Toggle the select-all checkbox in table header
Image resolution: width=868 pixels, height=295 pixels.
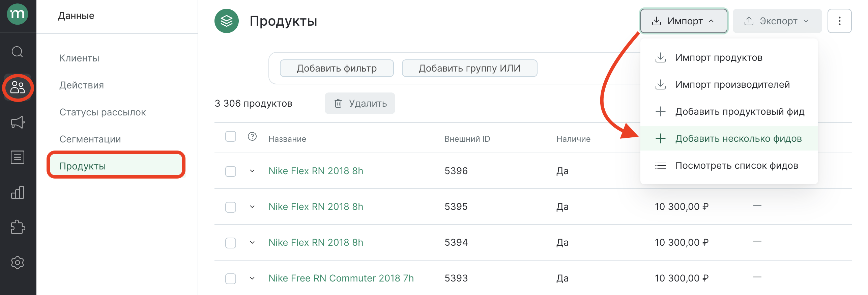pyautogui.click(x=231, y=137)
